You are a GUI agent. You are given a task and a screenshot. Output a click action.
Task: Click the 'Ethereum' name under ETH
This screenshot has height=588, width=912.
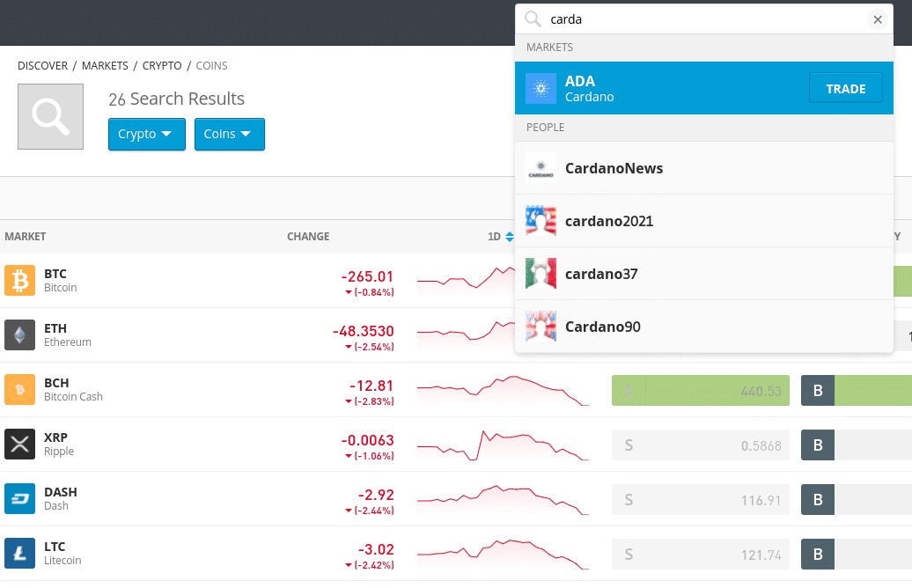coord(68,342)
